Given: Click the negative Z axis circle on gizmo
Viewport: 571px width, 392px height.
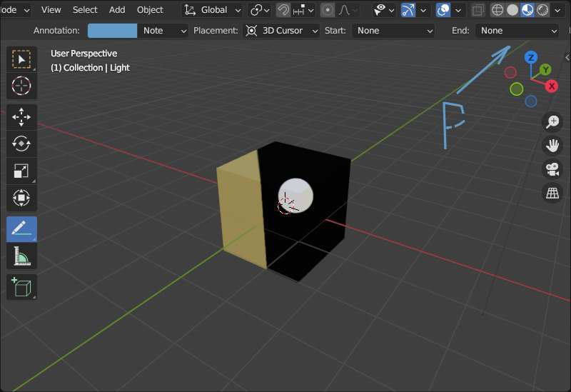Looking at the screenshot, I should [531, 101].
